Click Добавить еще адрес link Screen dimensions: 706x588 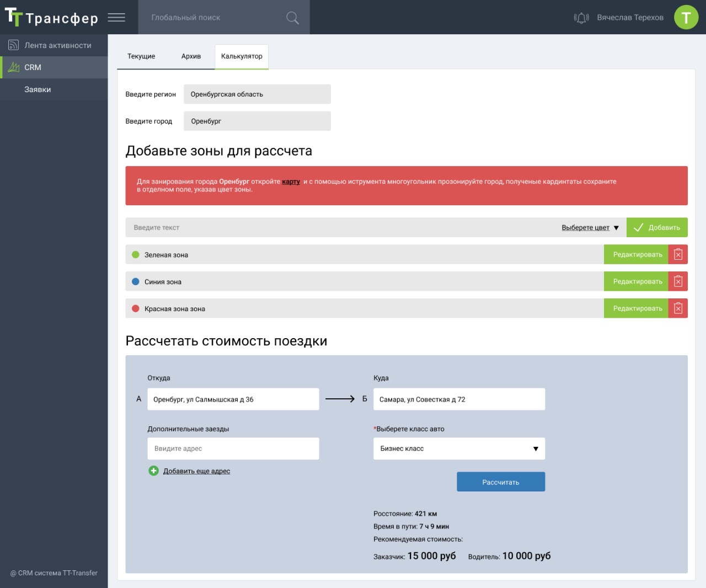tap(196, 471)
